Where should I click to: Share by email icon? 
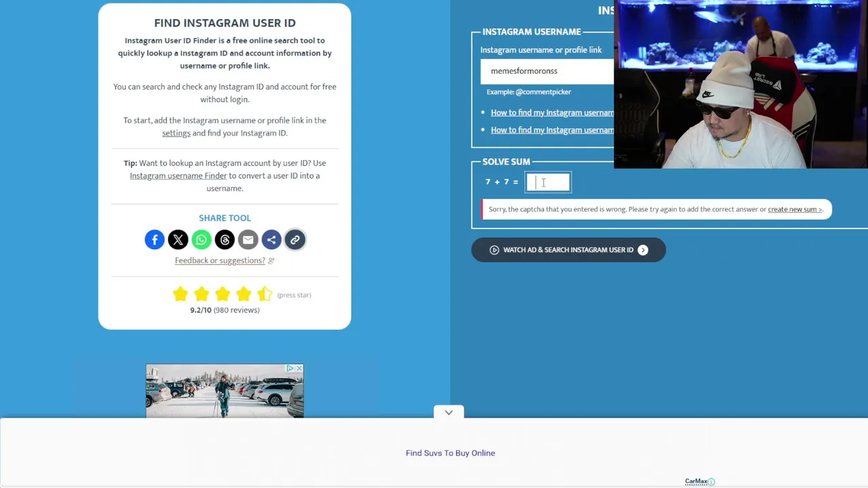[248, 240]
